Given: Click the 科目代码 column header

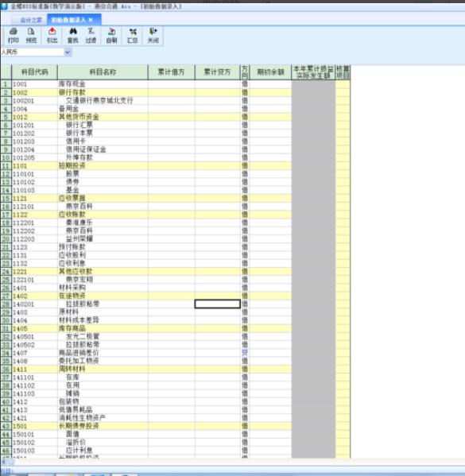Looking at the screenshot, I should (x=35, y=72).
